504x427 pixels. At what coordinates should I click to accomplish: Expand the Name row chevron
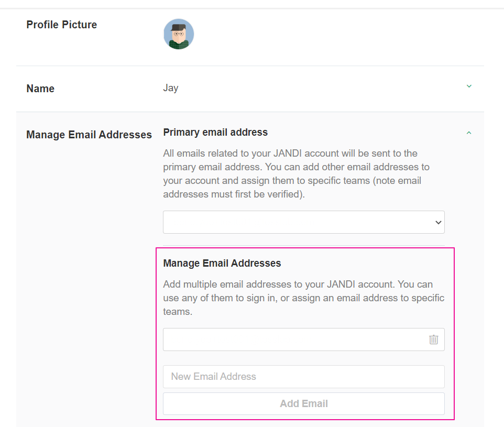point(469,86)
